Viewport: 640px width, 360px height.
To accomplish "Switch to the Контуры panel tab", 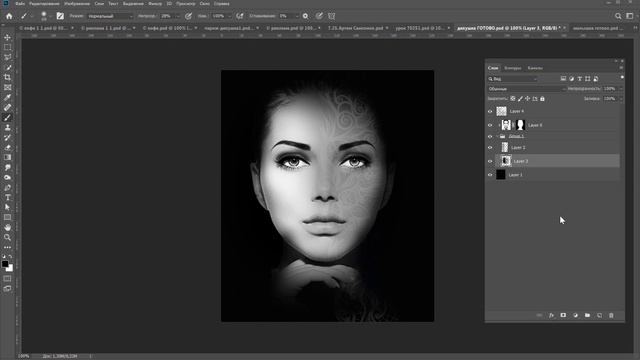I will [x=513, y=68].
